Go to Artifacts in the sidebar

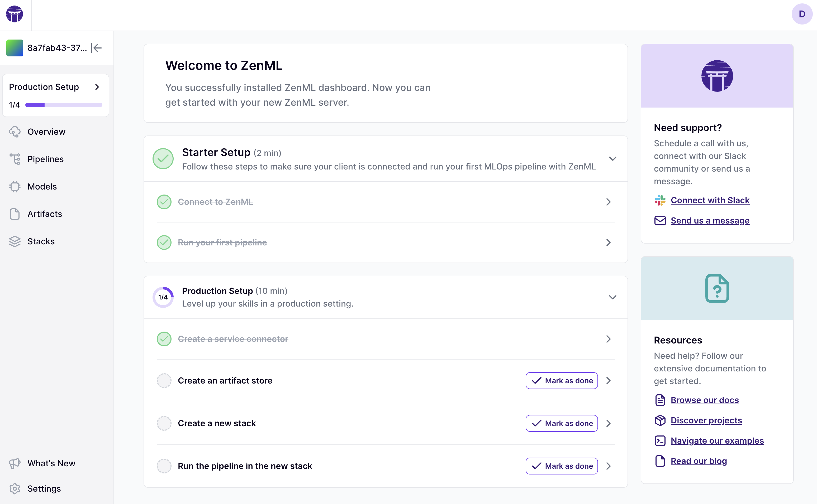(x=45, y=214)
